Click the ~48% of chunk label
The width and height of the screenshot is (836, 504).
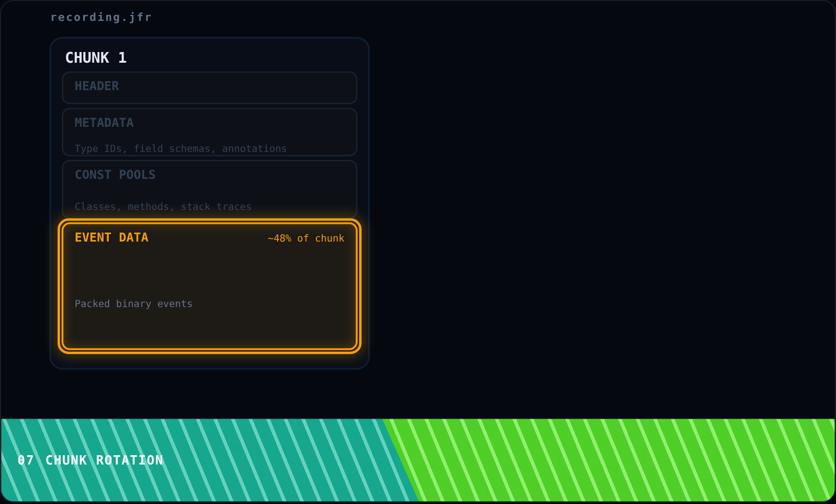click(x=306, y=238)
